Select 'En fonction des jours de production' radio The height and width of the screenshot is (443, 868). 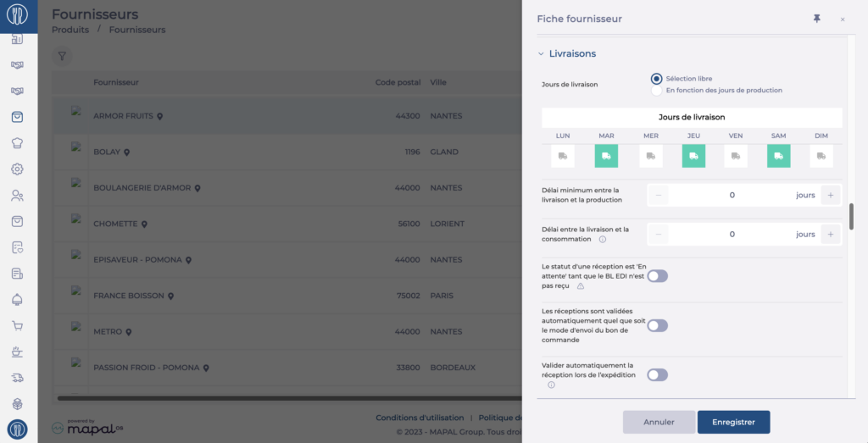pyautogui.click(x=657, y=90)
